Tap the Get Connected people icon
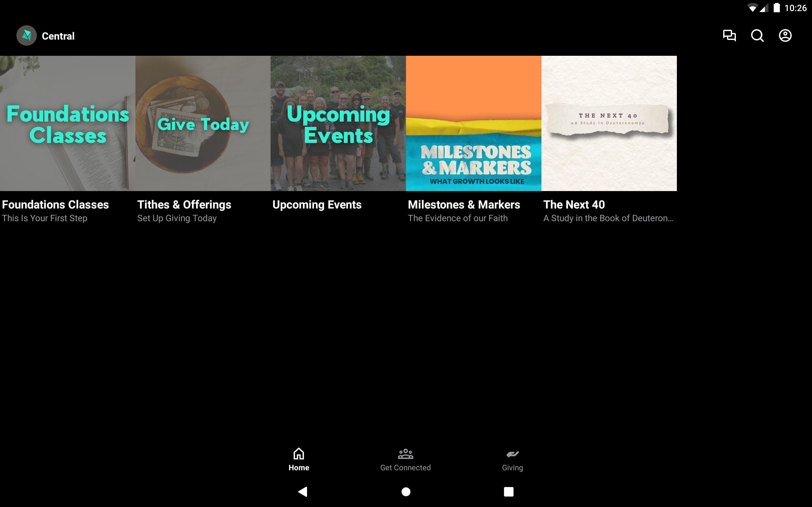 [x=405, y=454]
